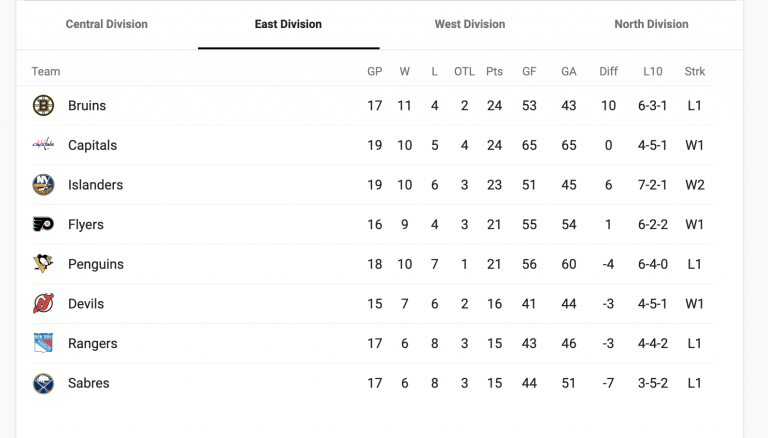This screenshot has height=438, width=768.
Task: Click the Pts column header
Action: 494,72
